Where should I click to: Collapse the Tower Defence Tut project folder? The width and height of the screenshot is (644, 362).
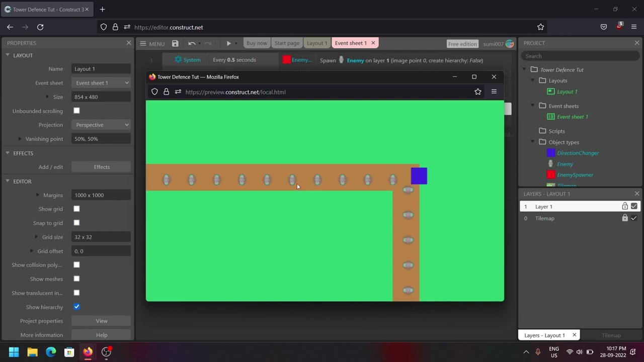[x=524, y=69]
